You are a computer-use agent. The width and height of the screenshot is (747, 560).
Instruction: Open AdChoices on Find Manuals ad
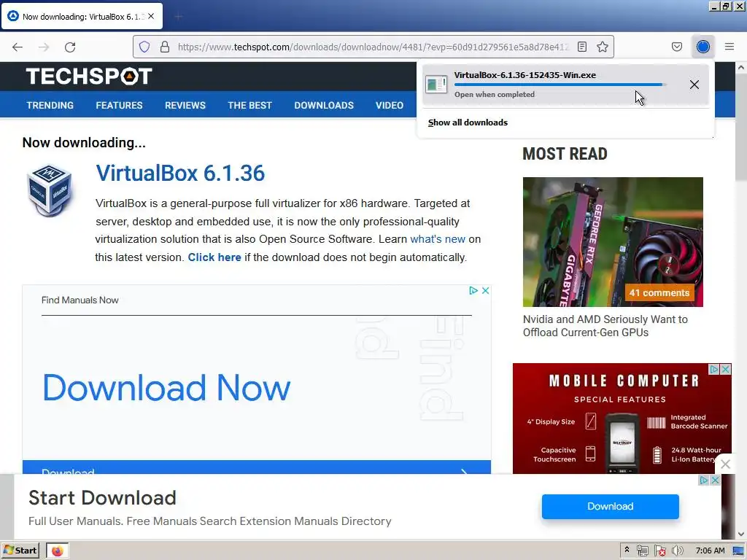pyautogui.click(x=473, y=290)
